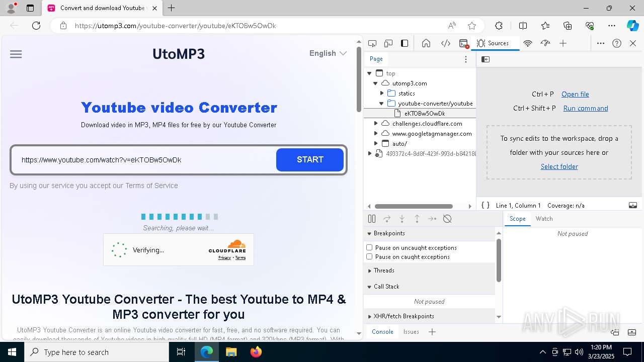Click the blue START button
Screen dimensions: 644x362
coord(310,160)
